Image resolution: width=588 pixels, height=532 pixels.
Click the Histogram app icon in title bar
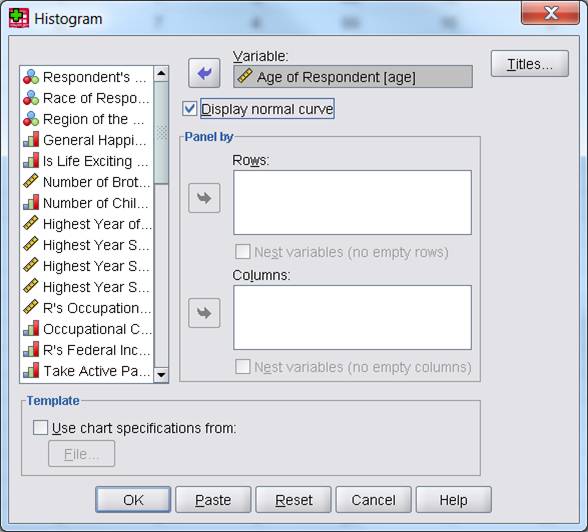(x=19, y=18)
